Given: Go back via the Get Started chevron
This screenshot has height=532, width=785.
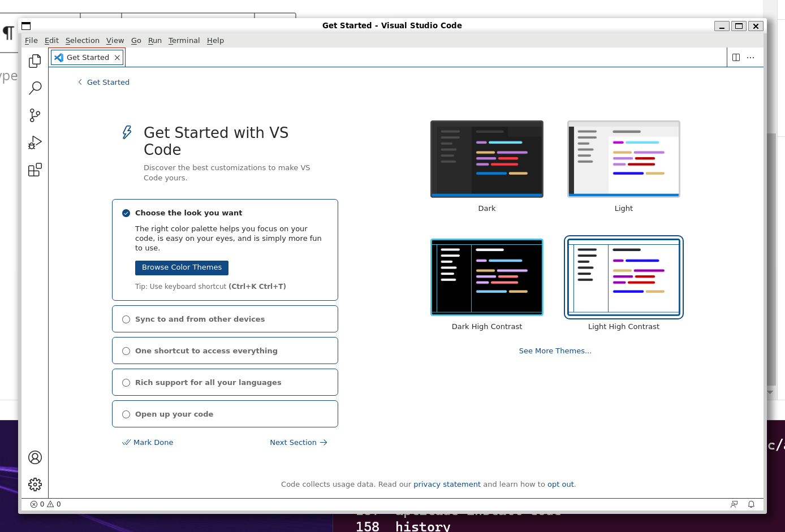Looking at the screenshot, I should [80, 83].
